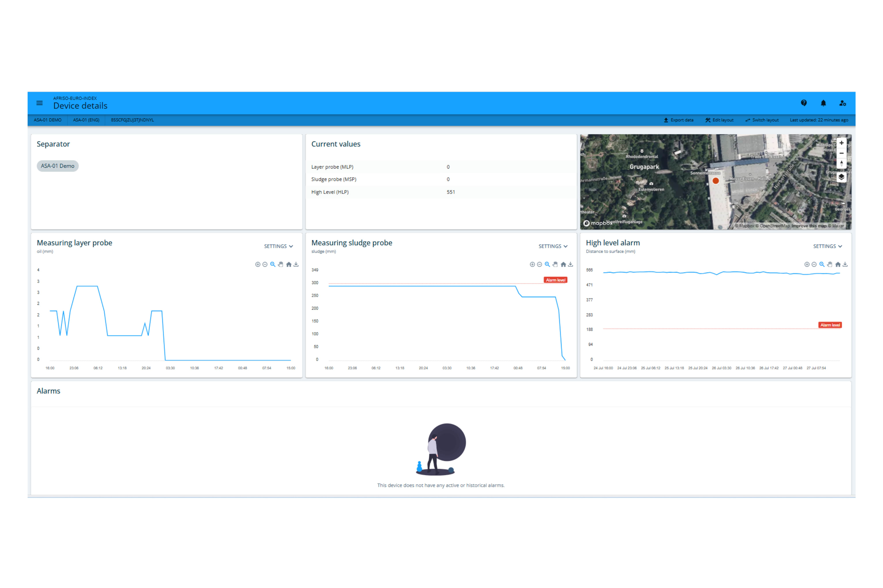Viewport: 883px width, 588px height.
Task: Click the ASA-01 Demo chip
Action: (x=57, y=166)
